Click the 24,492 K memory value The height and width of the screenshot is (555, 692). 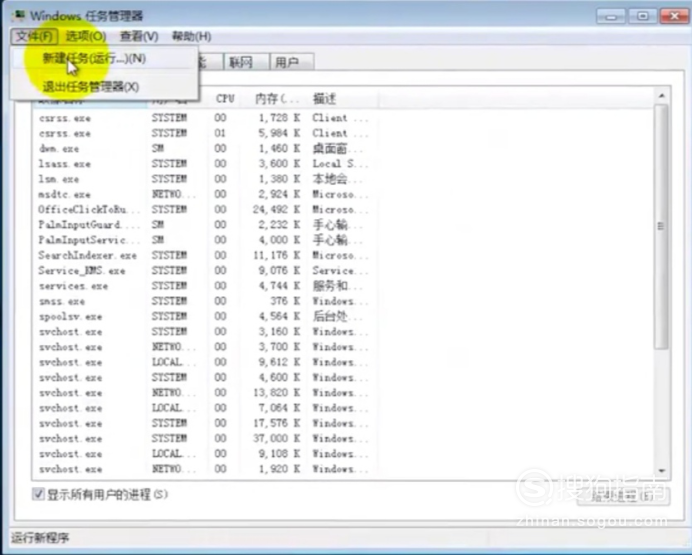[277, 209]
